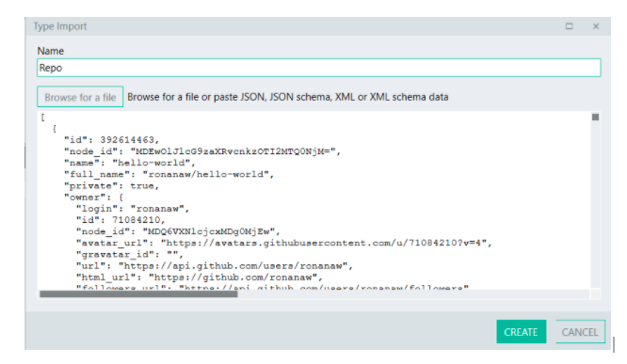This screenshot has width=627, height=364.
Task: Click the CANCEL button
Action: click(x=580, y=332)
